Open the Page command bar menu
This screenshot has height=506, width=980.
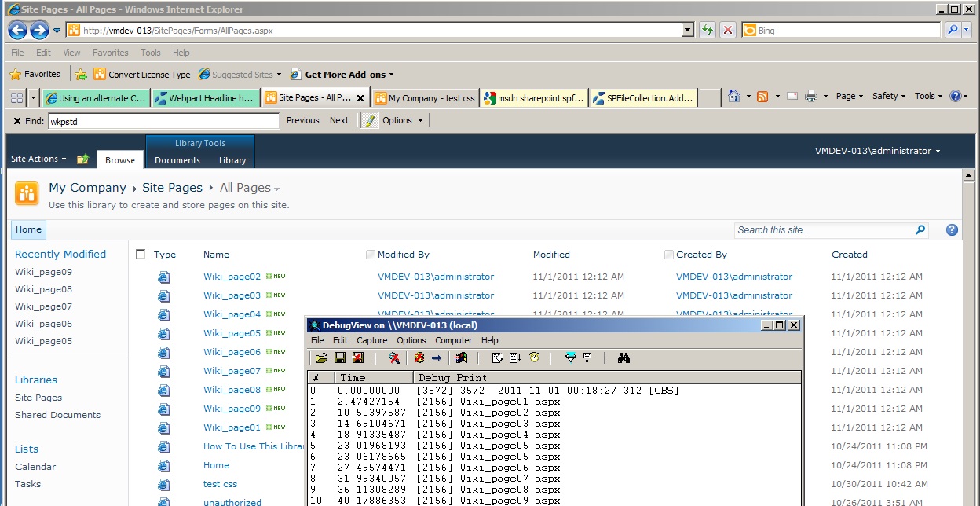850,96
